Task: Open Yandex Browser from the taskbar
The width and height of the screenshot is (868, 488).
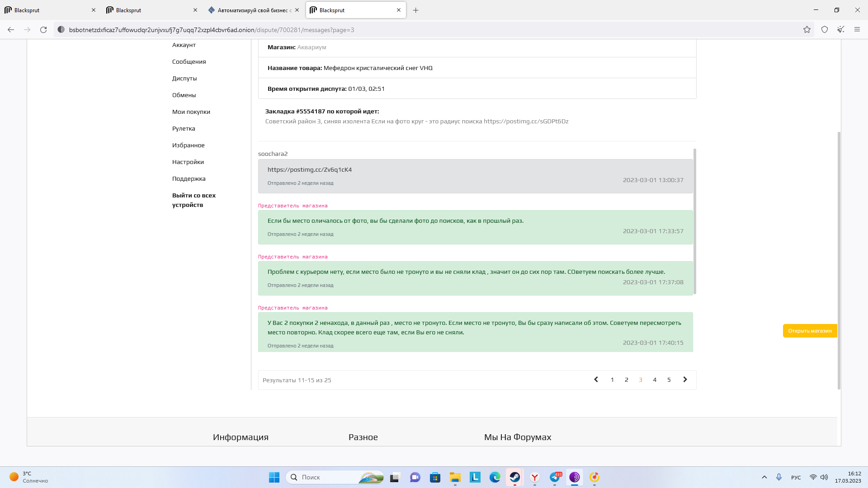Action: pos(535,477)
